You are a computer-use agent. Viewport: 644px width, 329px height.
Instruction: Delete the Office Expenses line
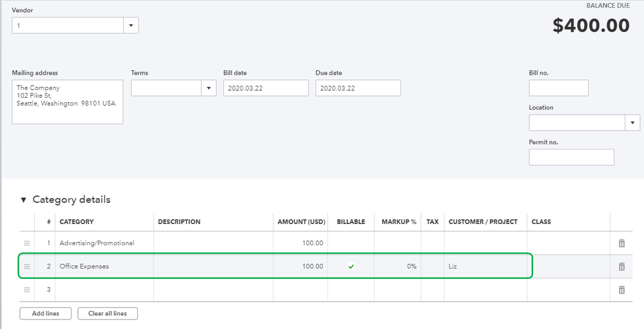621,267
